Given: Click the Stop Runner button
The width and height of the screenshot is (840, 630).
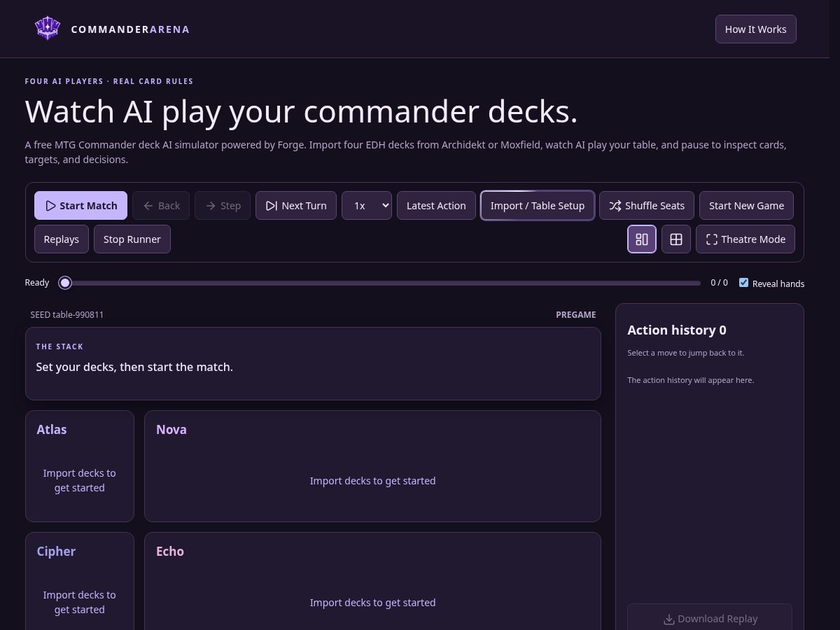Looking at the screenshot, I should click(132, 239).
